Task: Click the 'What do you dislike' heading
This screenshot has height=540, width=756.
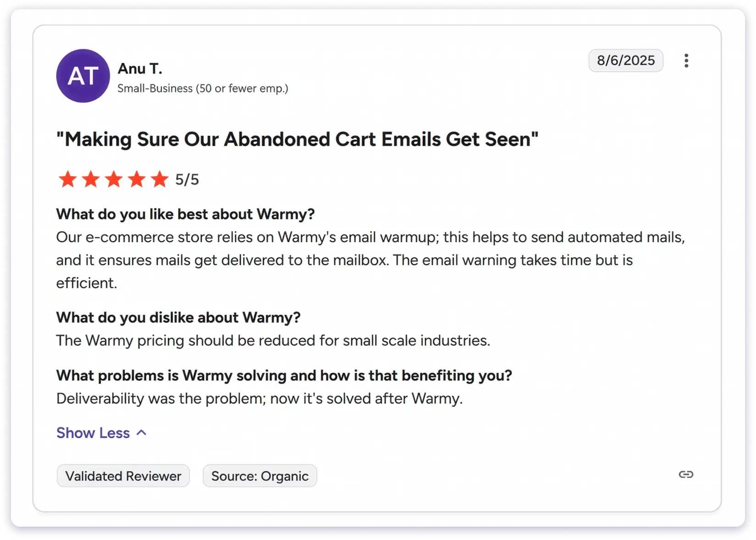Action: click(x=178, y=317)
